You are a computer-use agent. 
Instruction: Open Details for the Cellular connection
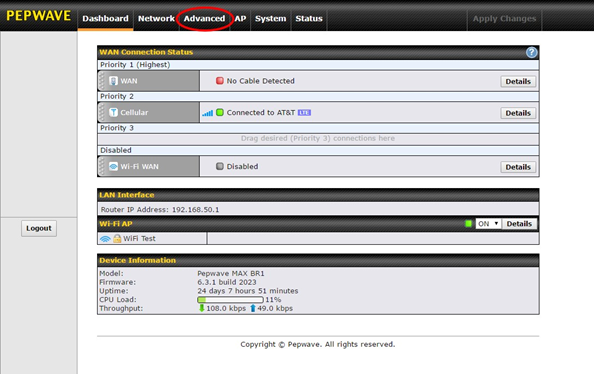[x=518, y=113]
